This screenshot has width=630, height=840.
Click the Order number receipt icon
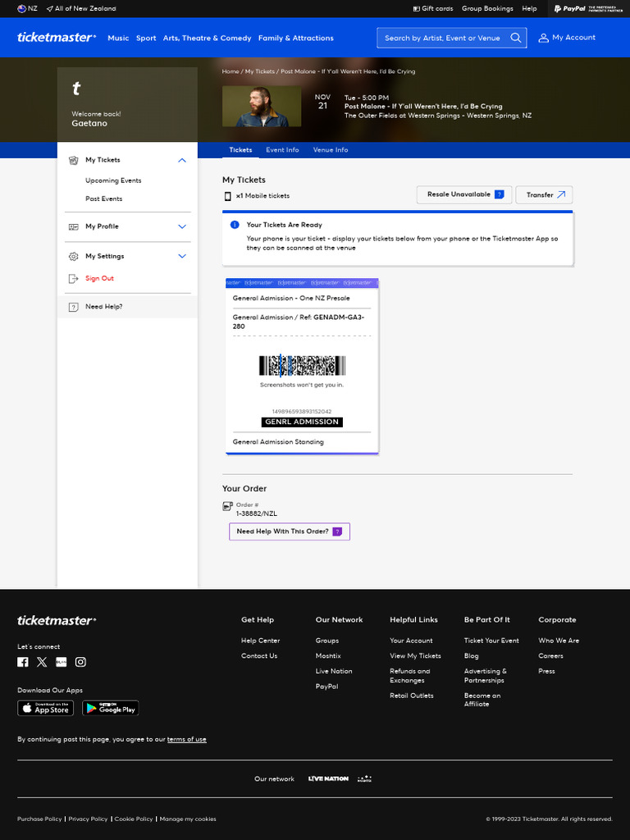click(x=228, y=505)
